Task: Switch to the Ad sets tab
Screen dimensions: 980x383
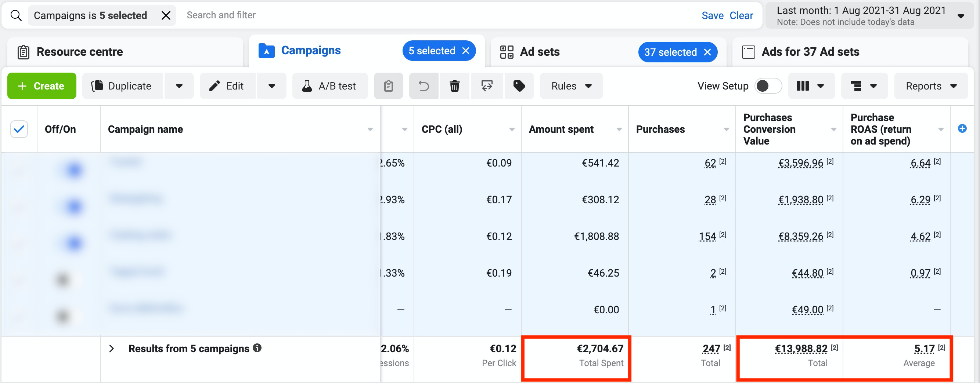Action: coord(540,52)
